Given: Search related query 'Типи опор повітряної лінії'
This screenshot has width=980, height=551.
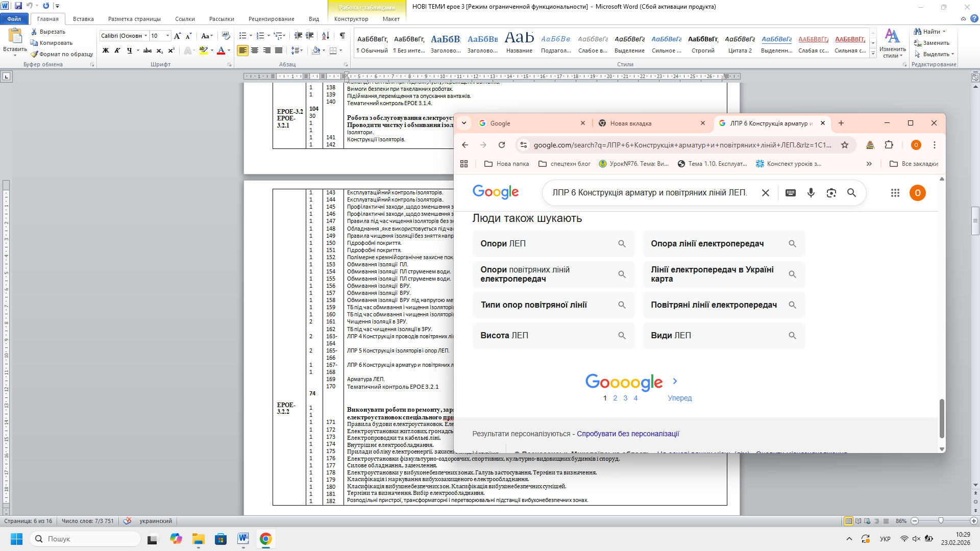Looking at the screenshot, I should click(x=553, y=305).
